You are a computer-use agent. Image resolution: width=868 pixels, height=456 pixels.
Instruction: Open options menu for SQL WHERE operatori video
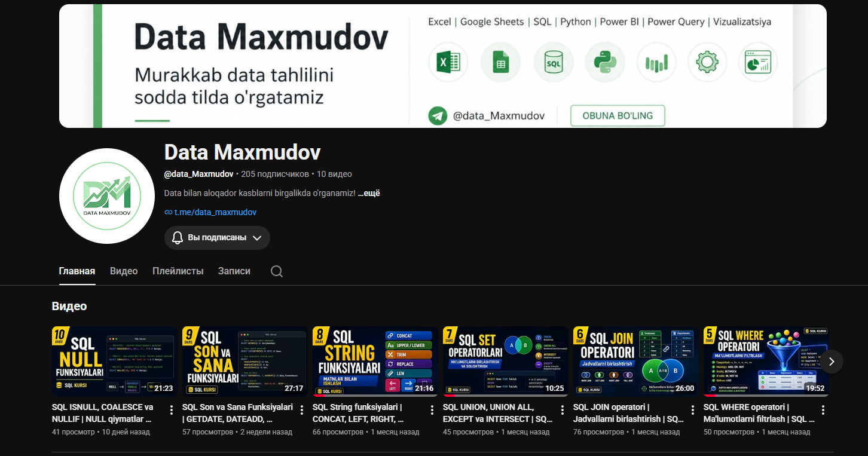click(823, 410)
